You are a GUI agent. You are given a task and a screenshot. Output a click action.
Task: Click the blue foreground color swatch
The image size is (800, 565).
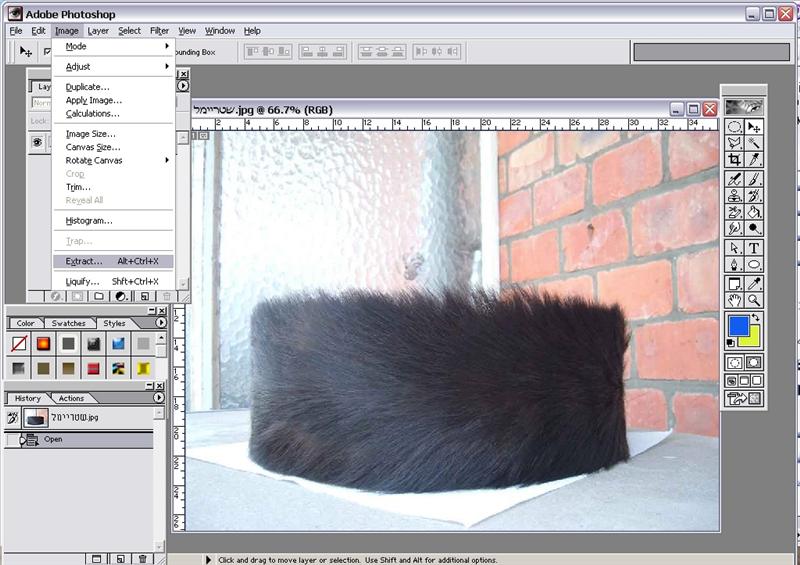tap(738, 326)
